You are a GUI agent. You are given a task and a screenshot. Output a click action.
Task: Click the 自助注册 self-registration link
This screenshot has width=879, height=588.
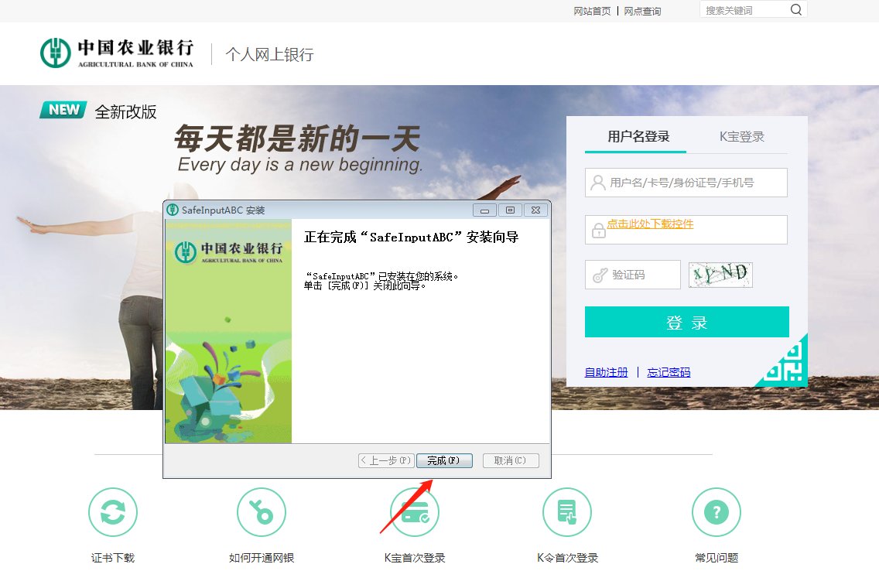pos(606,371)
